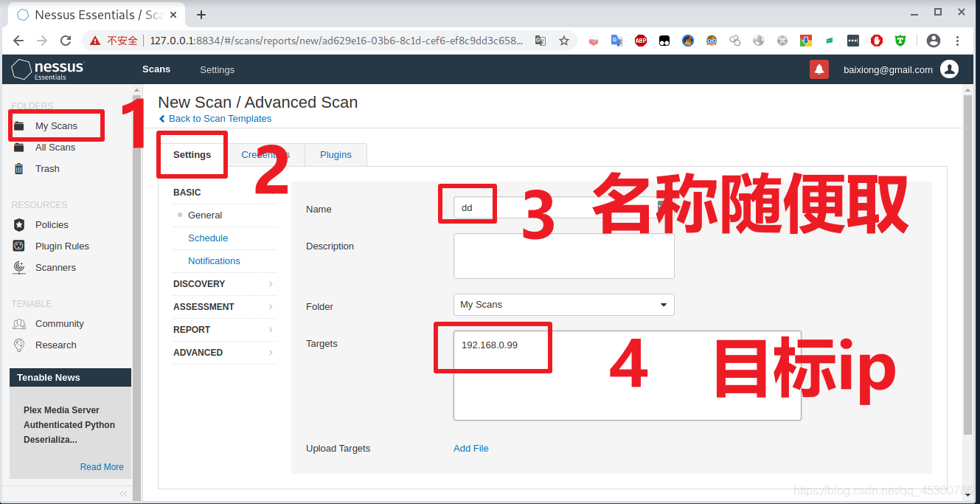Click the browser back arrow

[18, 41]
